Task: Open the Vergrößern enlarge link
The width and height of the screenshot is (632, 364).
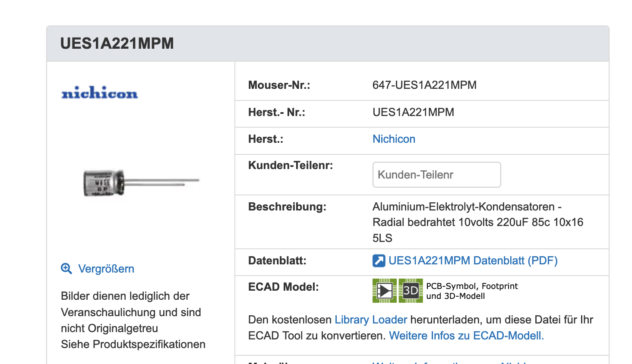Action: point(106,269)
